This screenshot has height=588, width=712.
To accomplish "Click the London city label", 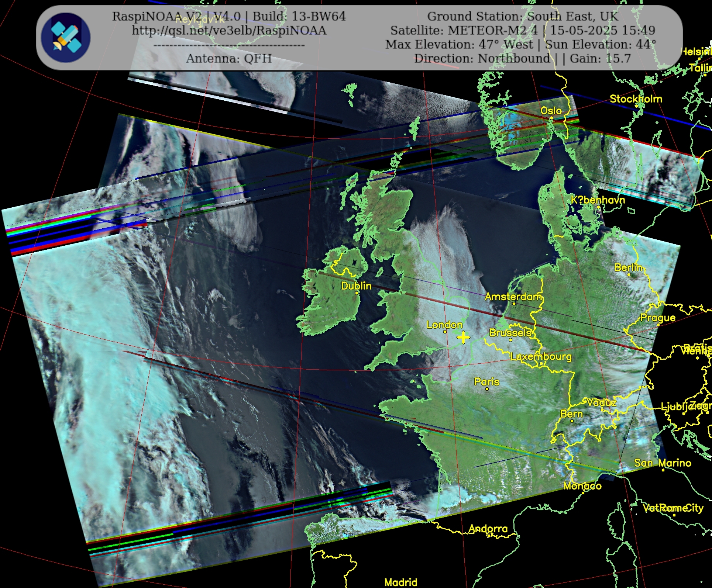I will pos(444,325).
